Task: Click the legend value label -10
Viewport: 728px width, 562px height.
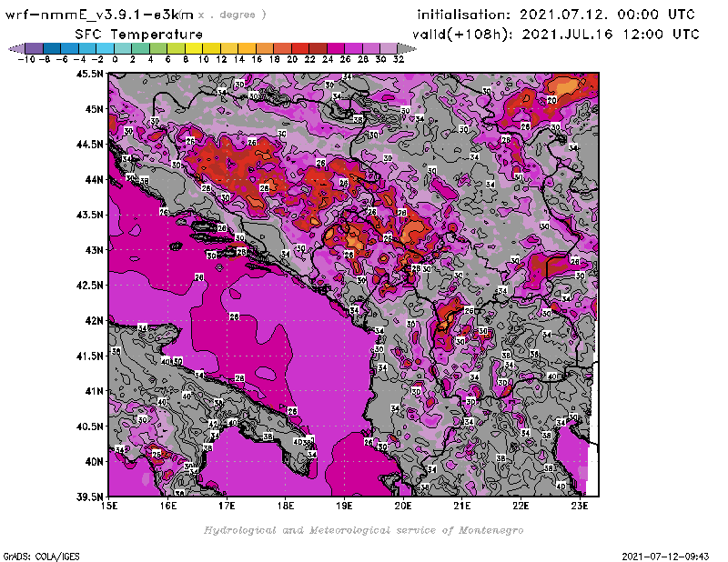Action: [26, 59]
